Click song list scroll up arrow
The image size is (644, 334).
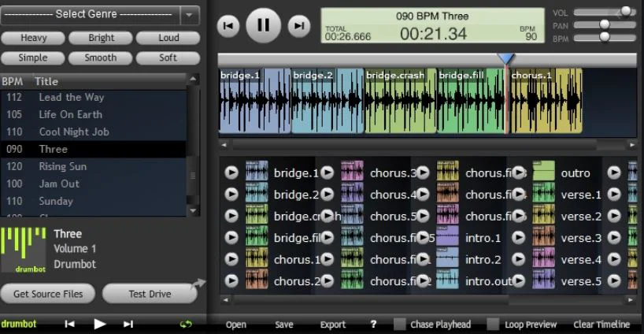(194, 79)
